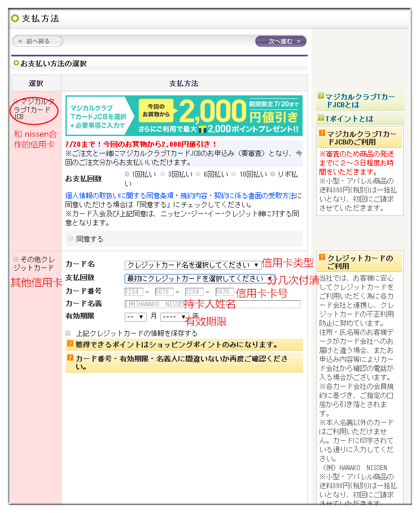Screen dimensions: 420x513
Task: Click question icon beside マジカルクラブTカードJCBとは
Action: [x=321, y=96]
